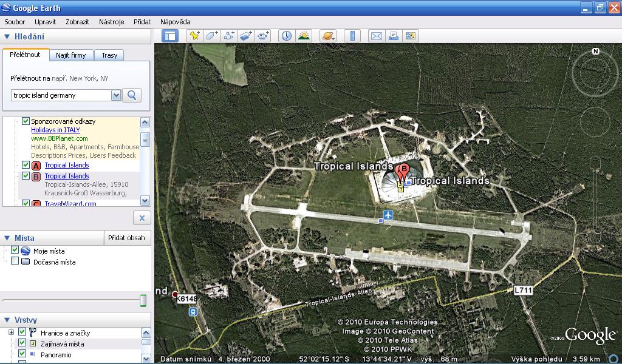Open Soubor menu
The width and height of the screenshot is (622, 364).
(15, 22)
